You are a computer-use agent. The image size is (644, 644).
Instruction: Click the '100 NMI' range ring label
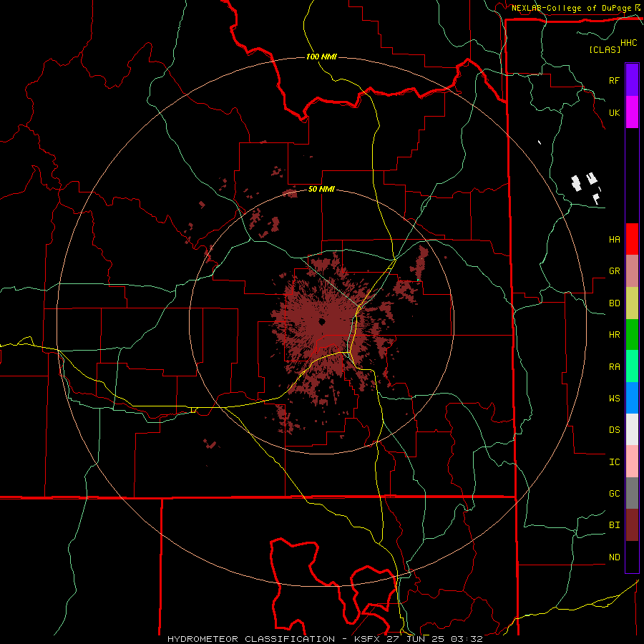click(x=321, y=57)
